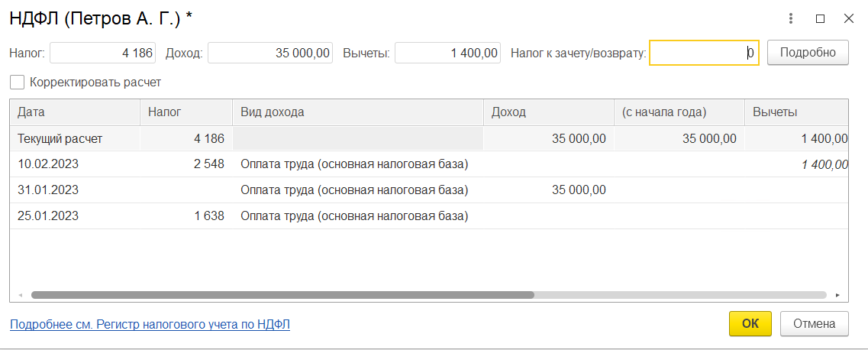The width and height of the screenshot is (868, 350).
Task: Maximize the НДФЛ dialog window
Action: point(821,18)
